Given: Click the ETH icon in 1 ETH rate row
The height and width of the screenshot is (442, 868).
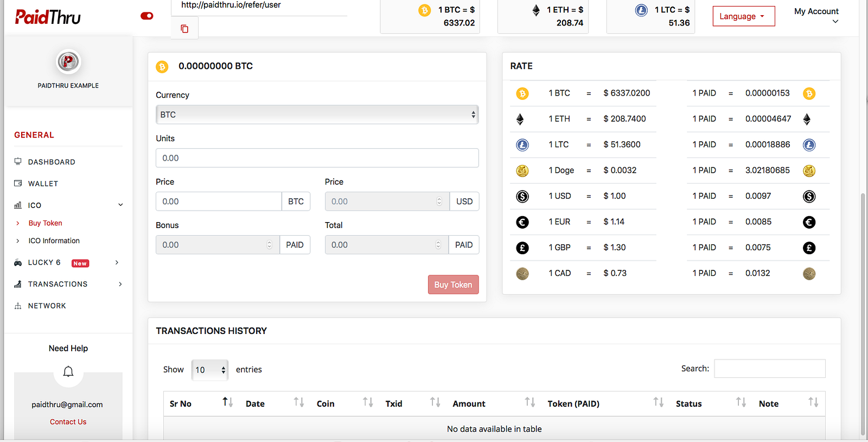Looking at the screenshot, I should click(520, 119).
